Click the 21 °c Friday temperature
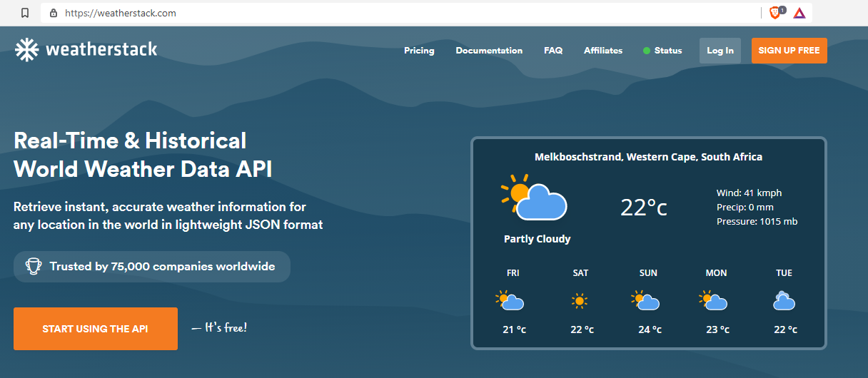The height and width of the screenshot is (378, 868). coord(514,330)
